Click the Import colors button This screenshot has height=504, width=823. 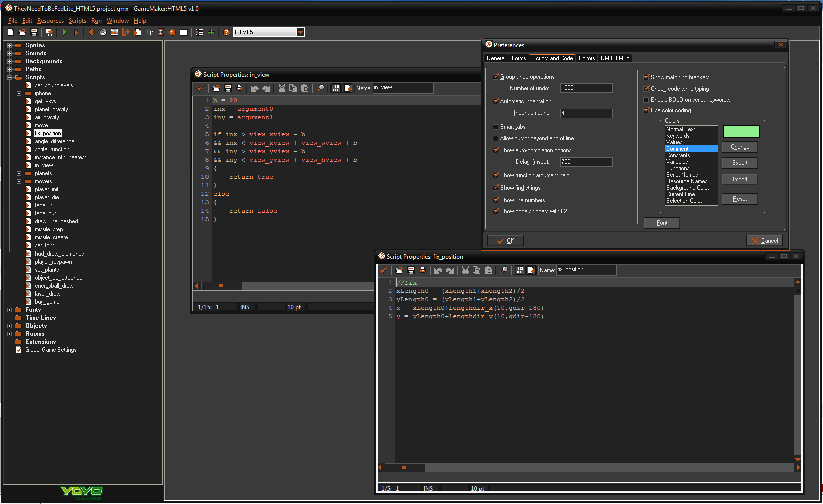click(x=740, y=179)
